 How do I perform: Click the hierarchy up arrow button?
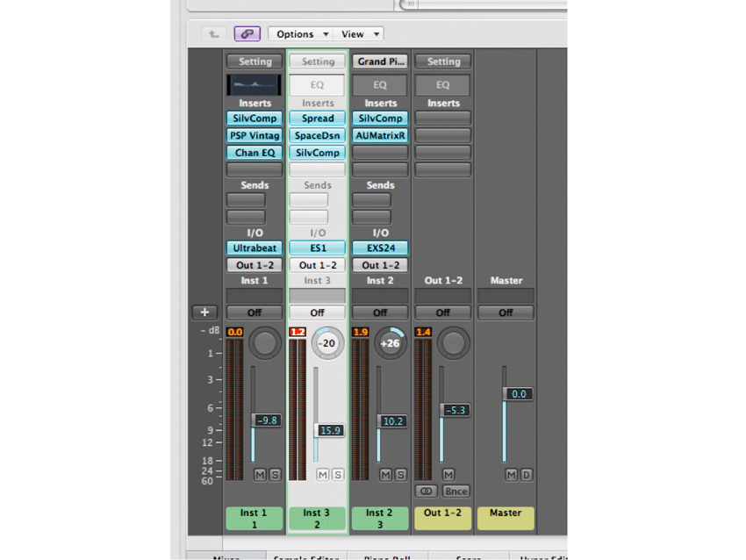pyautogui.click(x=213, y=33)
